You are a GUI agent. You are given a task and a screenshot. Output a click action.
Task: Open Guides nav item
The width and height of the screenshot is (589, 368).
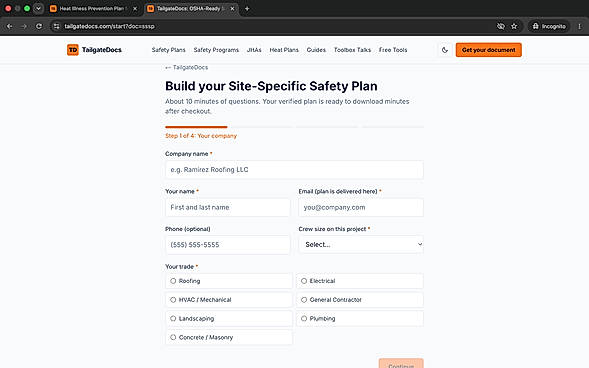coord(316,50)
